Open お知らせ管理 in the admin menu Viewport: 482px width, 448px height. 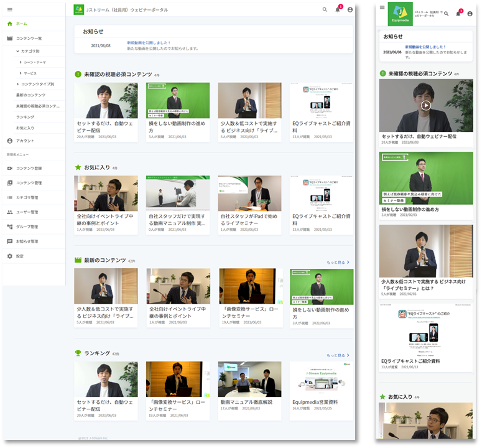click(27, 241)
